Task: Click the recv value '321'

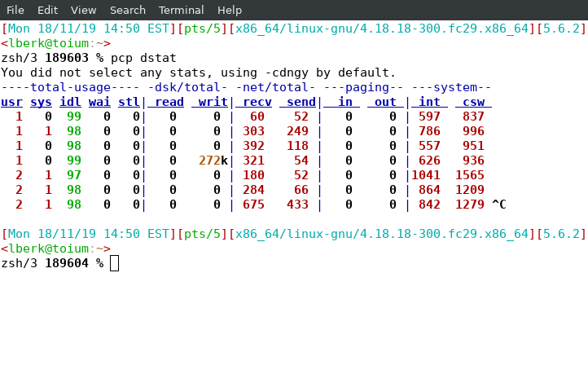Action: pos(253,161)
